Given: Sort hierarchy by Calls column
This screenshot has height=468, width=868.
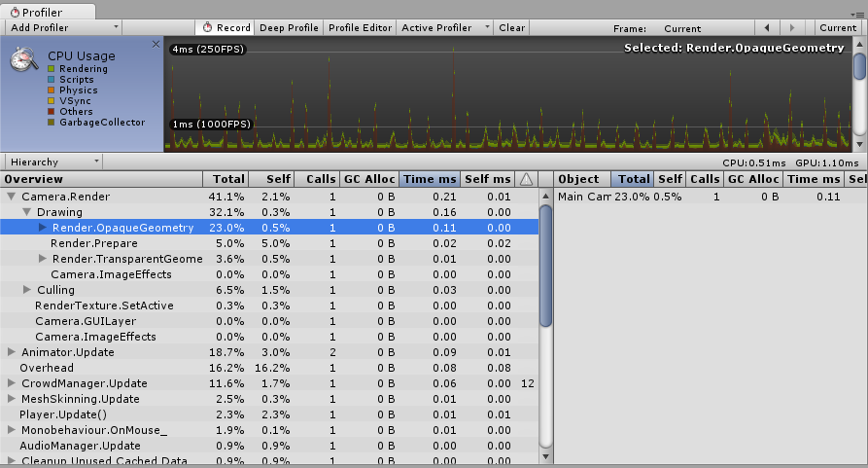Looking at the screenshot, I should point(317,179).
